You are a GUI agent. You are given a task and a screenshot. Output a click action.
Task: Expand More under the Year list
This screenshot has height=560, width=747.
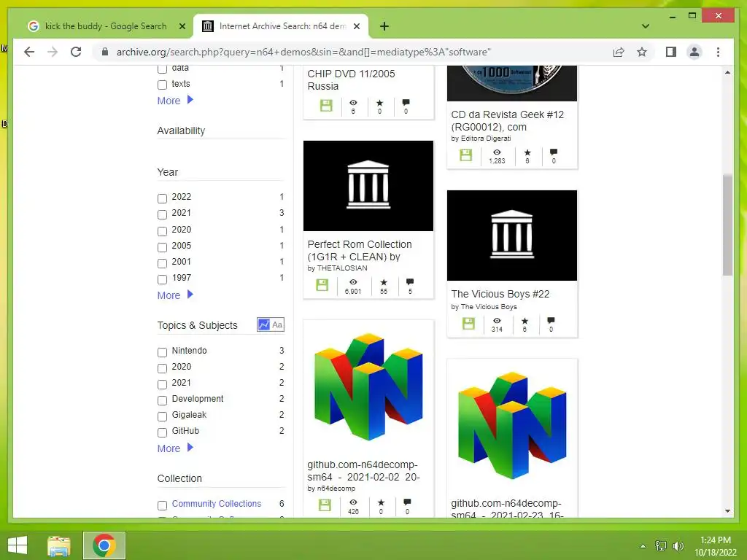175,295
